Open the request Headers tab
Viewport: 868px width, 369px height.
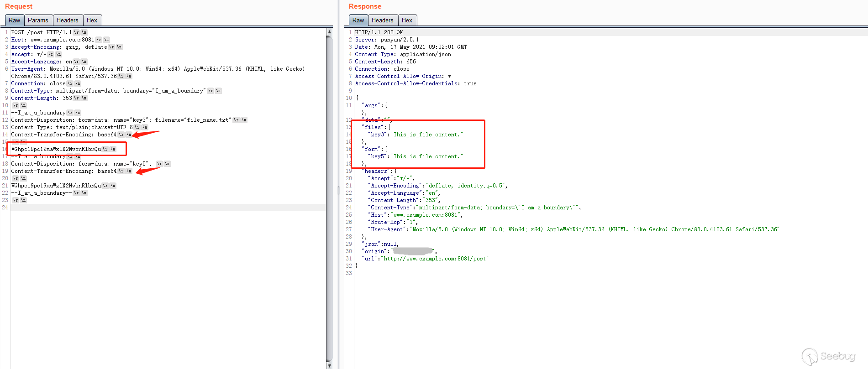coord(67,20)
